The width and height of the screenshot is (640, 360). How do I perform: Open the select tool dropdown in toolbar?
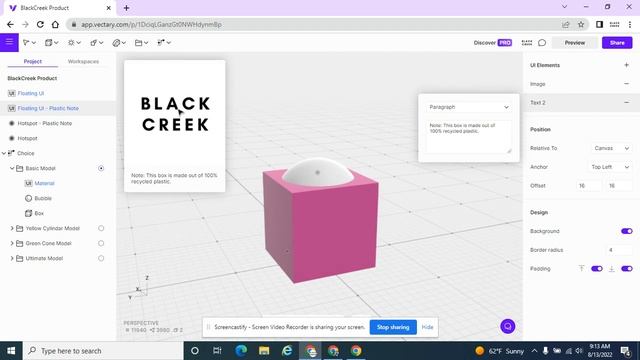pos(29,42)
